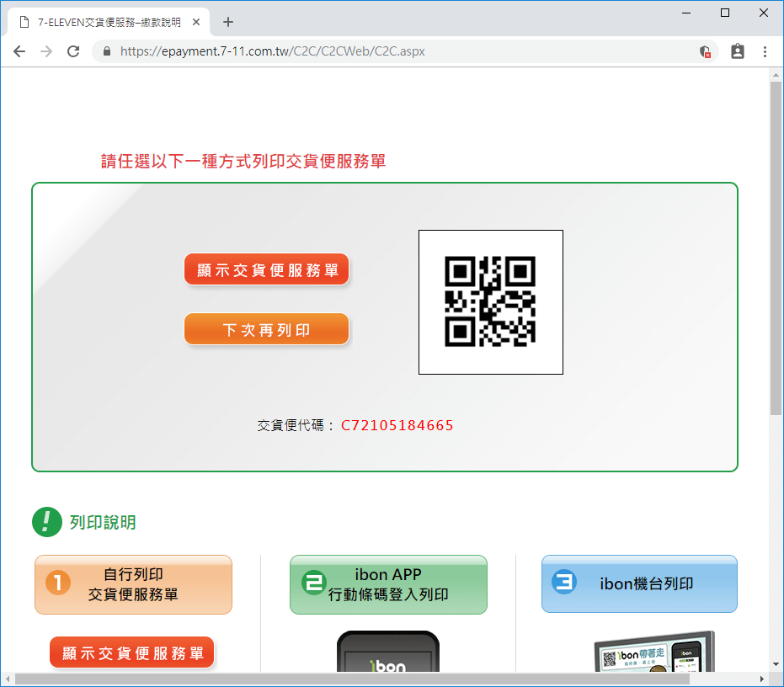
Task: Click the green exclamation 列印說明 icon
Action: point(48,522)
